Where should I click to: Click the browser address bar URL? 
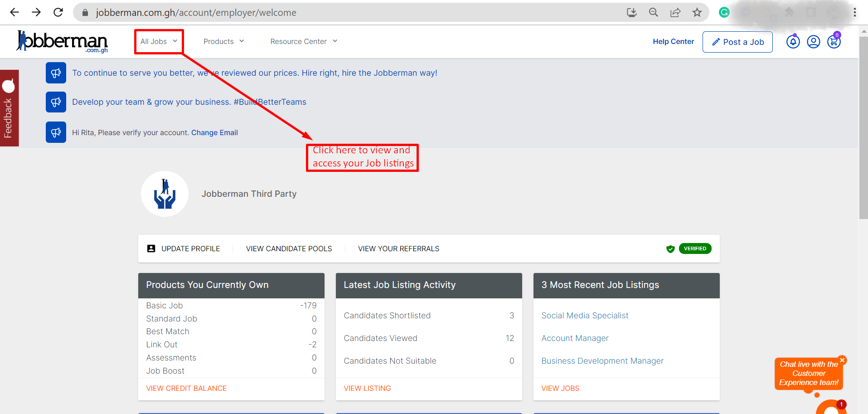[x=196, y=13]
